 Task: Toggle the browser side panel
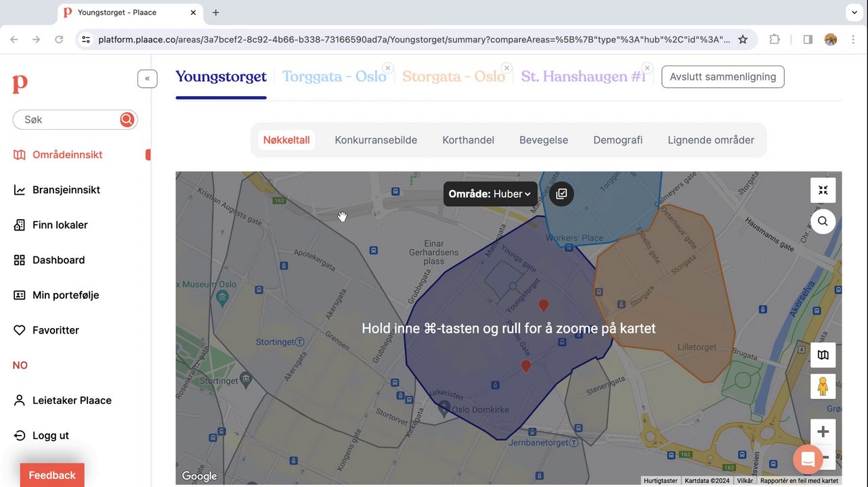(808, 39)
